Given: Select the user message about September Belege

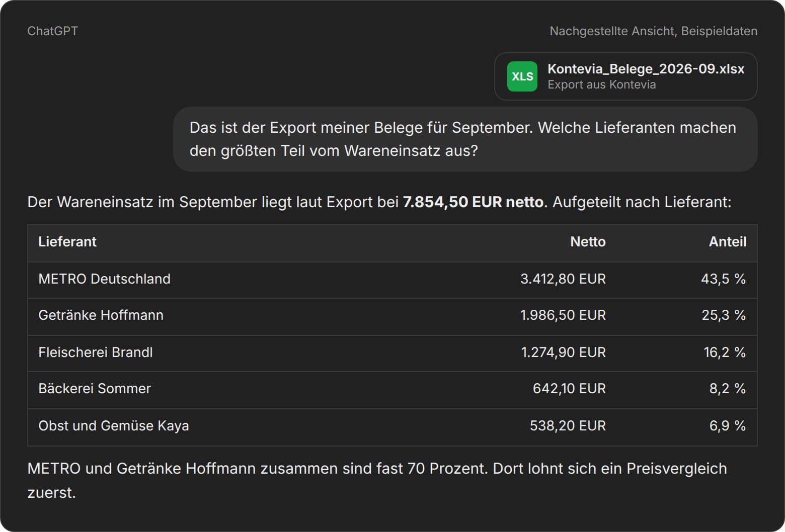Looking at the screenshot, I should pyautogui.click(x=465, y=139).
